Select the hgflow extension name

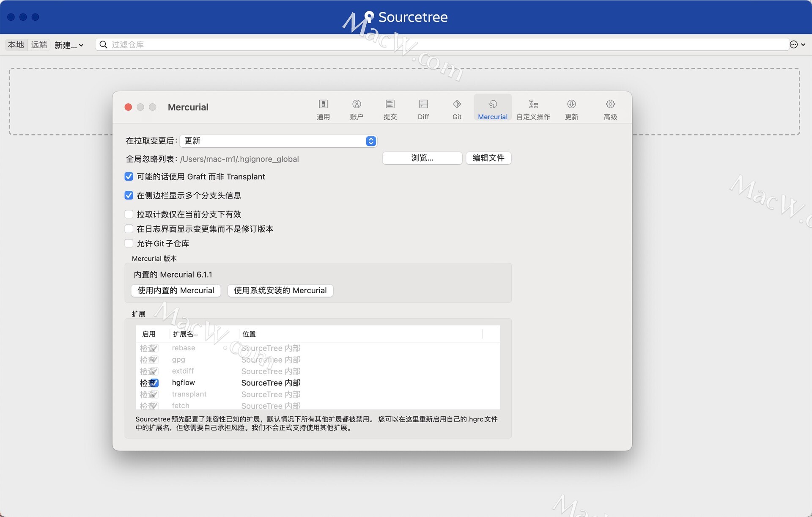point(184,382)
